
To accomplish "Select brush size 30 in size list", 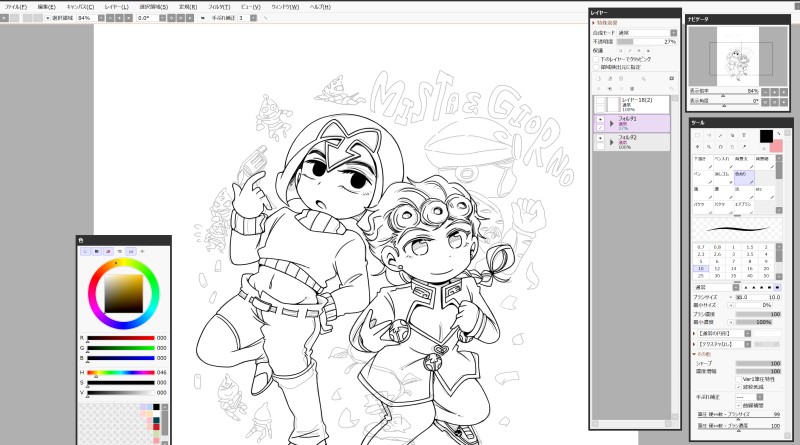I will pos(717,276).
